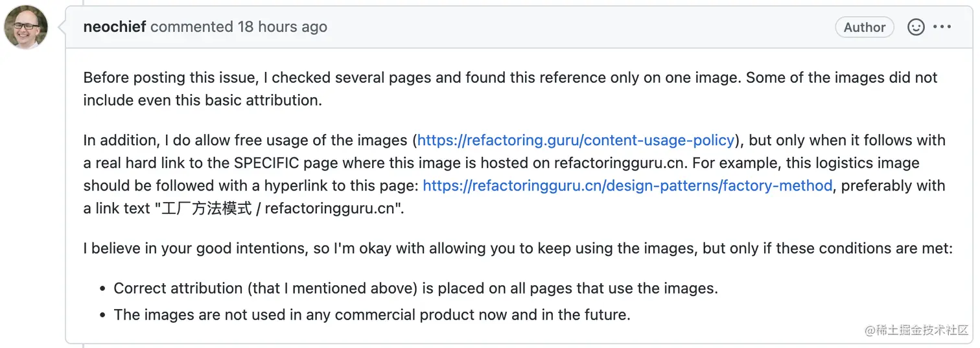The image size is (980, 348).
Task: Open the add reaction smiley icon
Action: point(916,27)
